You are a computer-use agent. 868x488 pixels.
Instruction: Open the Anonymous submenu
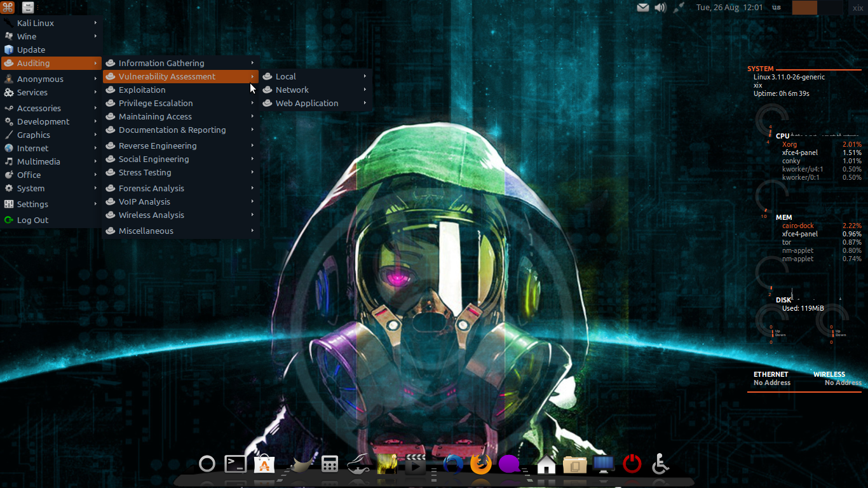tap(51, 79)
